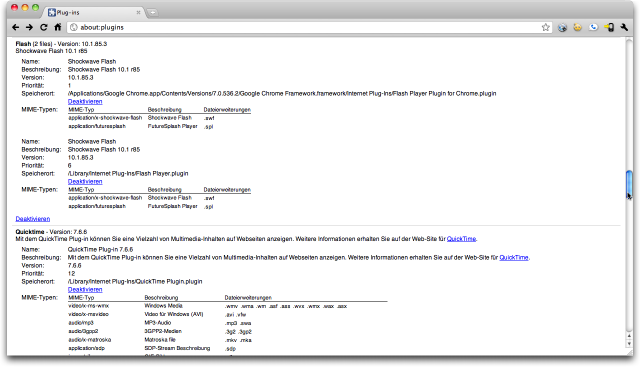Click the page icon in address bar
Viewport: 640px width, 367px height.
pyautogui.click(x=73, y=27)
